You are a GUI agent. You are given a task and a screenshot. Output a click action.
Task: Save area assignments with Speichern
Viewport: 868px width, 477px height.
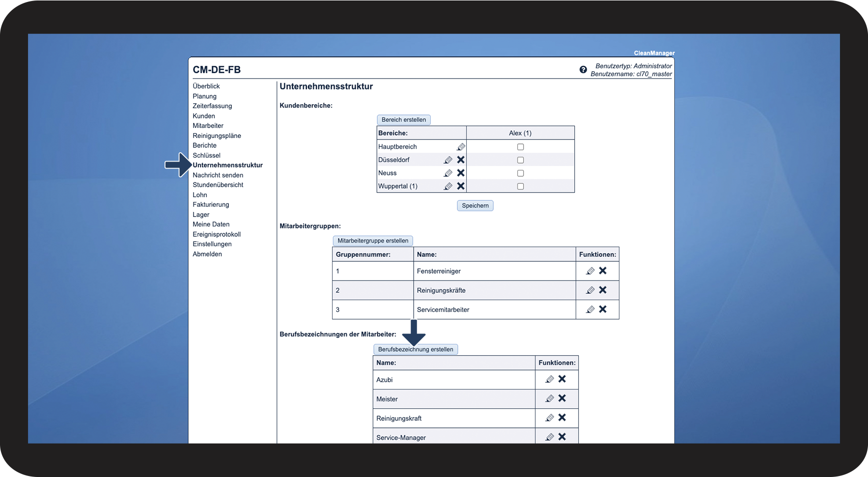(475, 206)
